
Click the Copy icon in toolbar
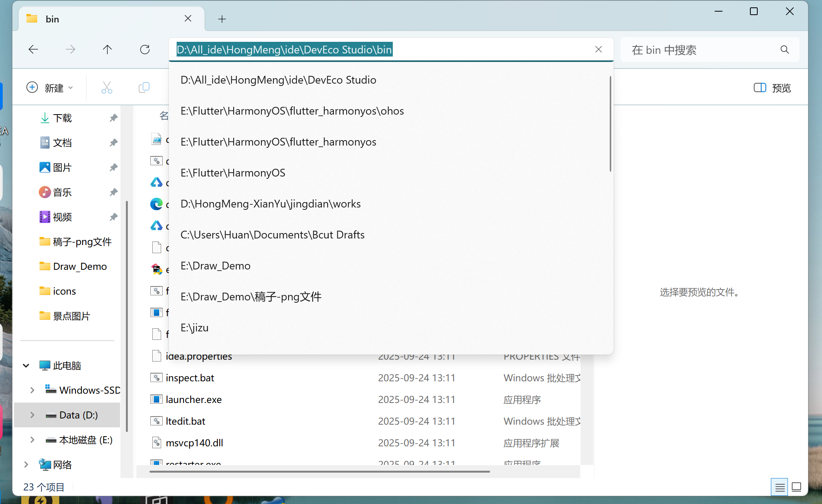144,87
